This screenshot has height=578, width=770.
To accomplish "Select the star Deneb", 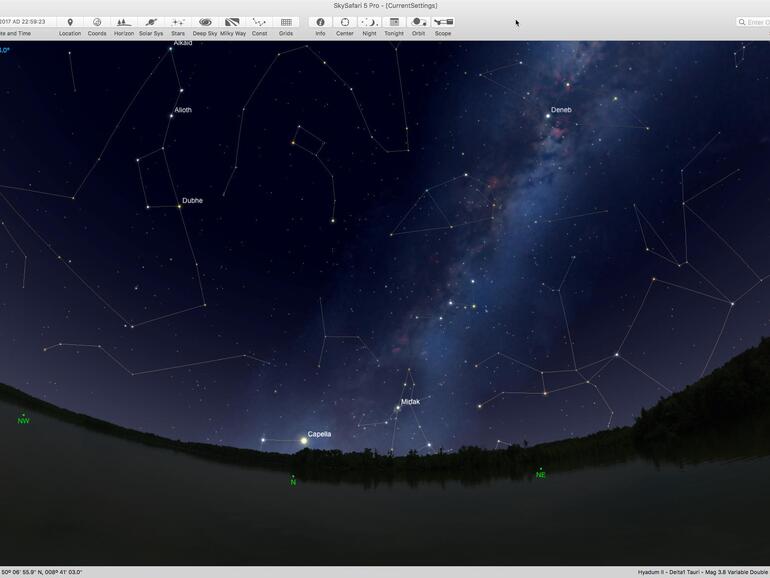I will 548,116.
